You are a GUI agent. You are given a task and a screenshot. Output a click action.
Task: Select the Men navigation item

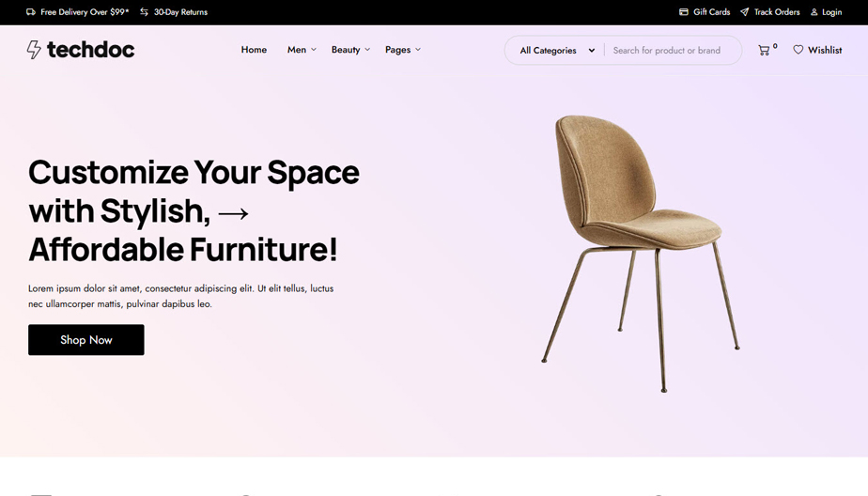tap(297, 49)
